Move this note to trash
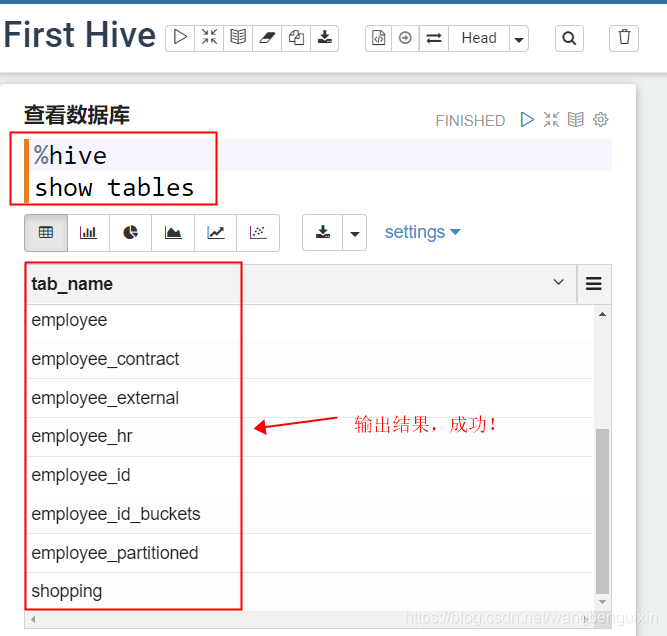 624,38
